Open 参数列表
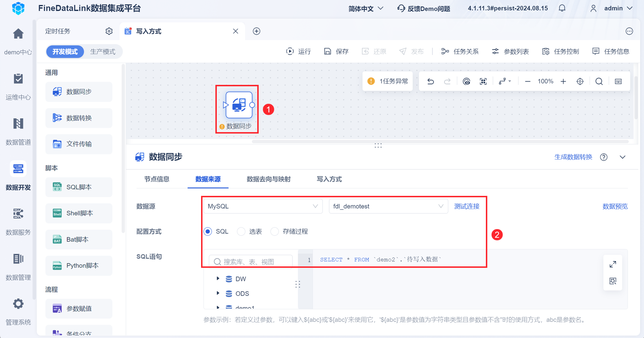 510,52
